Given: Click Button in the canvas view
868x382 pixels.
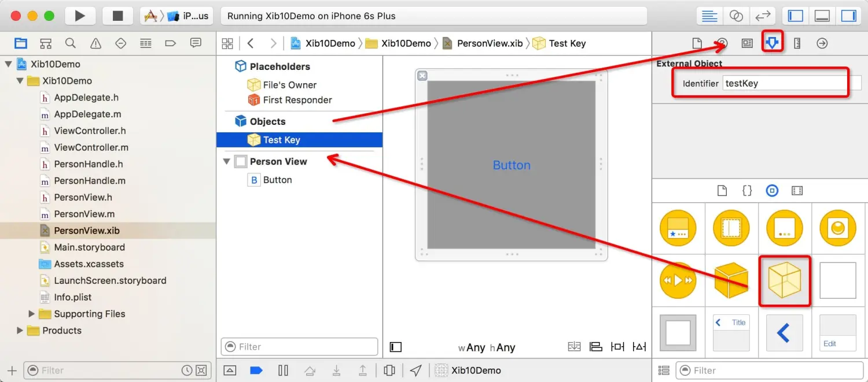Looking at the screenshot, I should coord(512,165).
